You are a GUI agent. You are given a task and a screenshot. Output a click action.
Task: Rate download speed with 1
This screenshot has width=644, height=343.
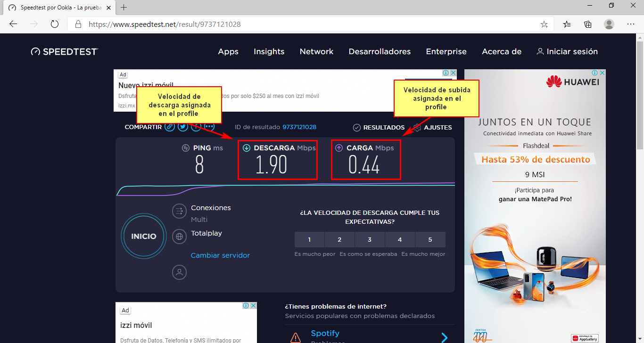tap(309, 239)
